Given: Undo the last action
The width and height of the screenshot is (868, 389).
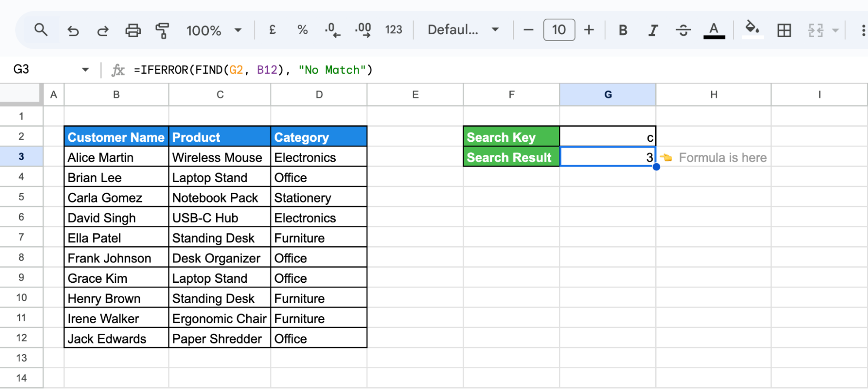Looking at the screenshot, I should [73, 30].
